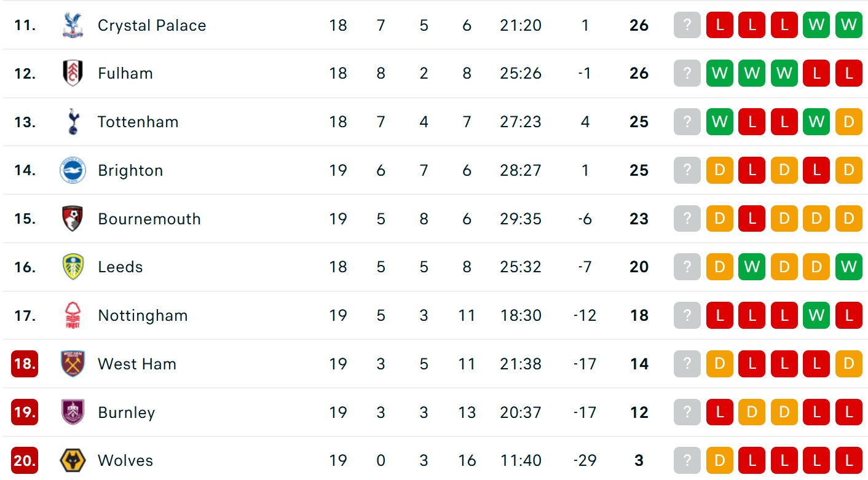Image resolution: width=868 pixels, height=480 pixels.
Task: Click Tottenham's upcoming match '?' badge
Action: click(x=687, y=122)
